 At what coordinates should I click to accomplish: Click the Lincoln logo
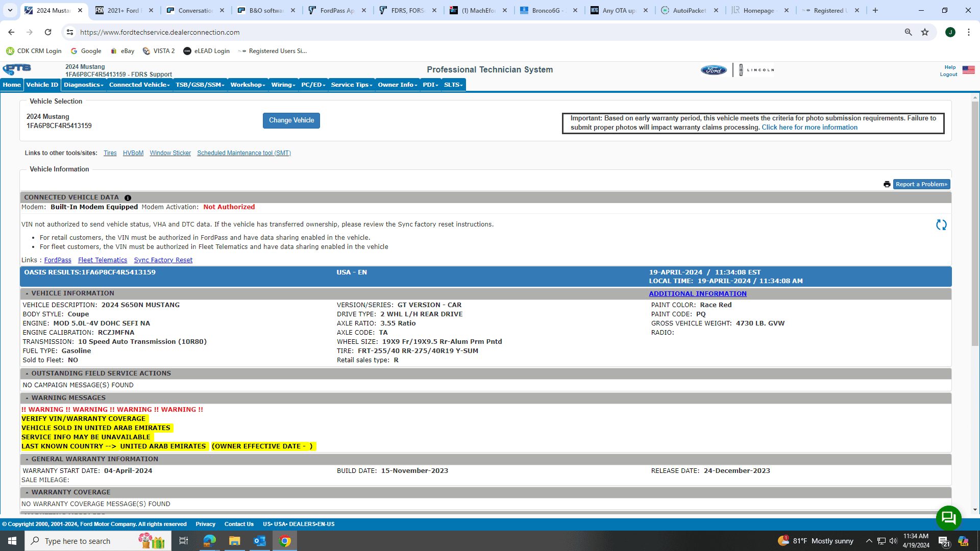[x=756, y=70]
